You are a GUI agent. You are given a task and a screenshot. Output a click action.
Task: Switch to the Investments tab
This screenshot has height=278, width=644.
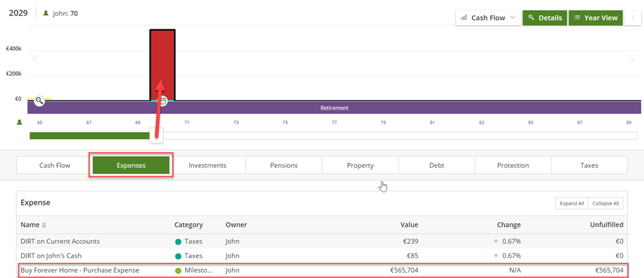(207, 165)
